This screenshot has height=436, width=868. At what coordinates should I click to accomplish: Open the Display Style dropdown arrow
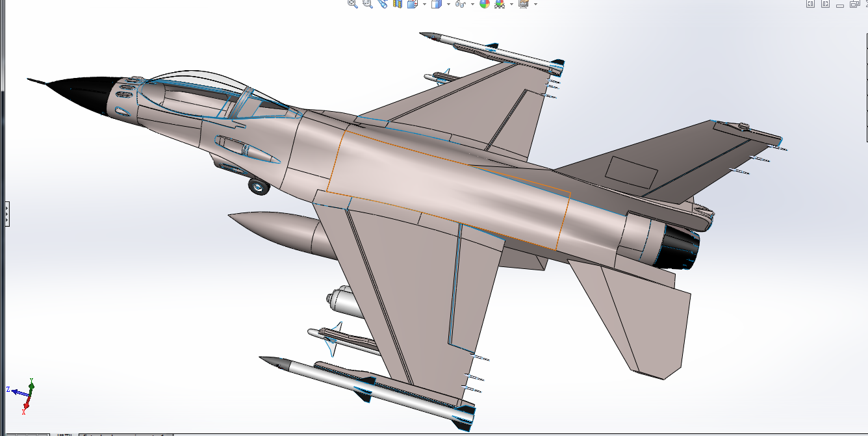[448, 4]
